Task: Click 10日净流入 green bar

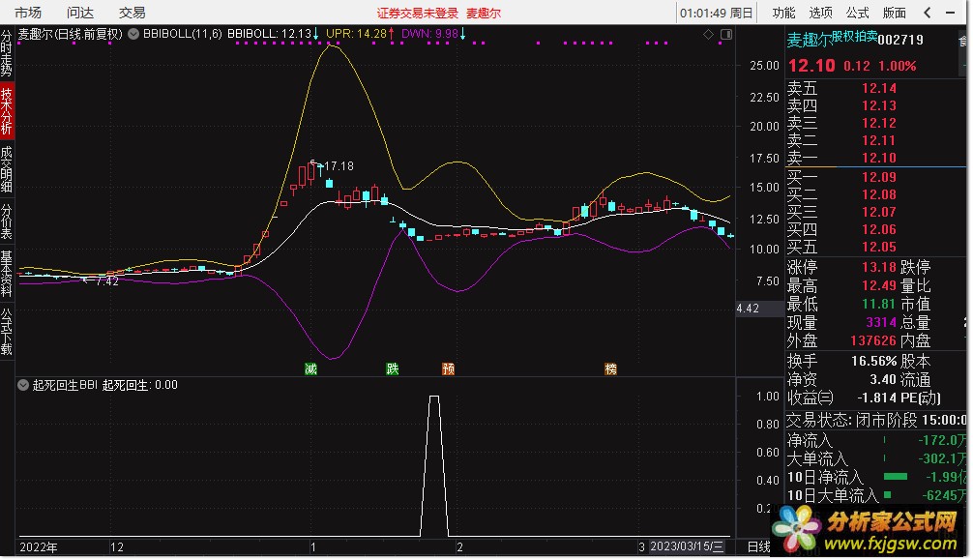Action: (x=895, y=477)
